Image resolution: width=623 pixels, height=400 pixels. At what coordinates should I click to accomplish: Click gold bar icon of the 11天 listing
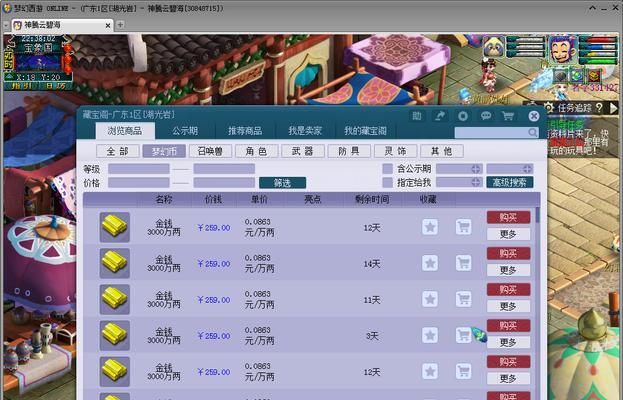(114, 299)
